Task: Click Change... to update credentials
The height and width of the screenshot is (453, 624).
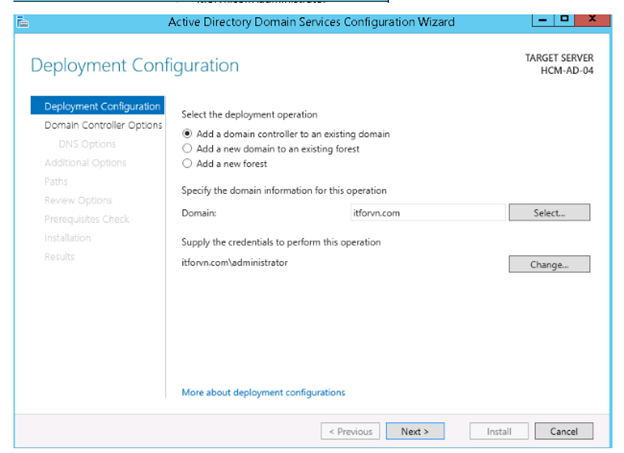Action: (x=549, y=265)
